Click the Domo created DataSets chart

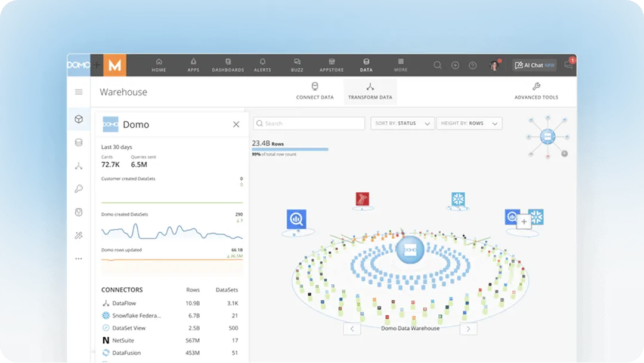[x=172, y=232]
